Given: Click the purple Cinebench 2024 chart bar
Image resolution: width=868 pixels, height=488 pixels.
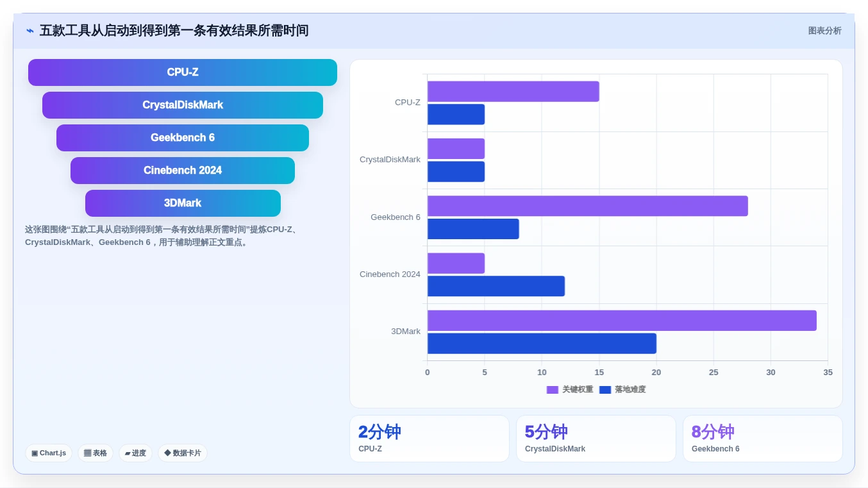Looking at the screenshot, I should 456,263.
